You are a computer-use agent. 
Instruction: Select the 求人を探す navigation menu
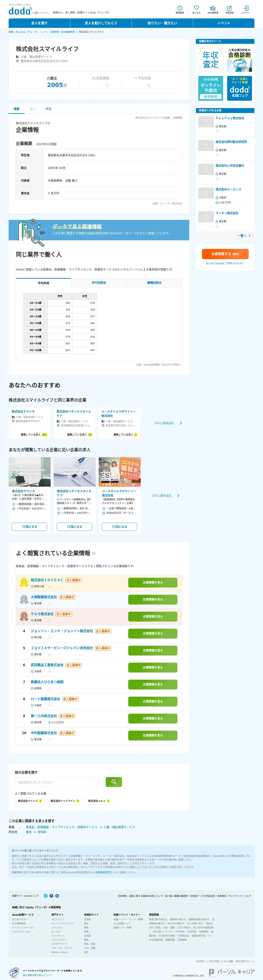(39, 23)
